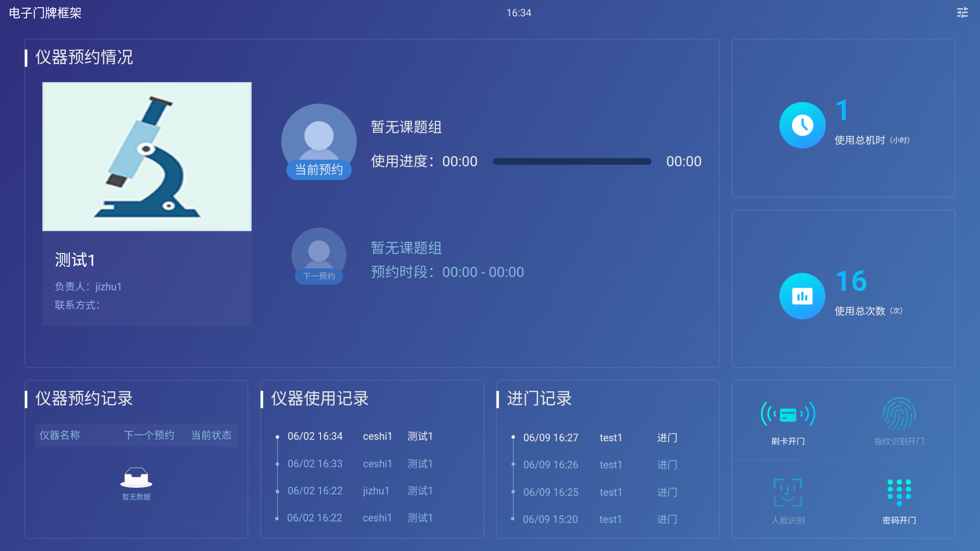980x551 pixels.
Task: Click the total hours value 1
Action: [x=842, y=110]
